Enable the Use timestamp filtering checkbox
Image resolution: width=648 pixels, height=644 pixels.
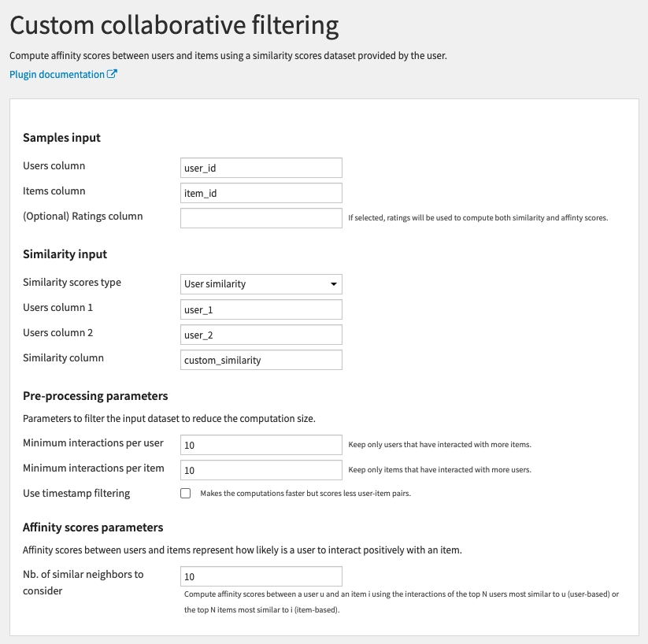tap(186, 494)
